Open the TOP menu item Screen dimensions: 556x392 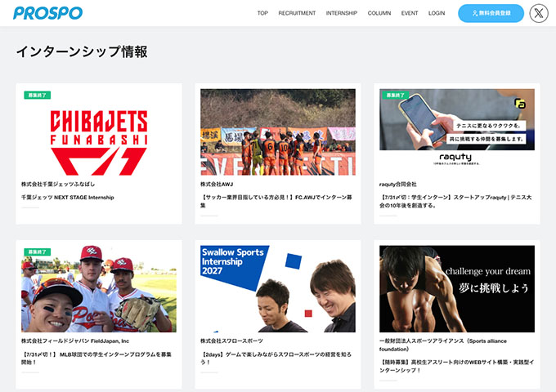[262, 13]
